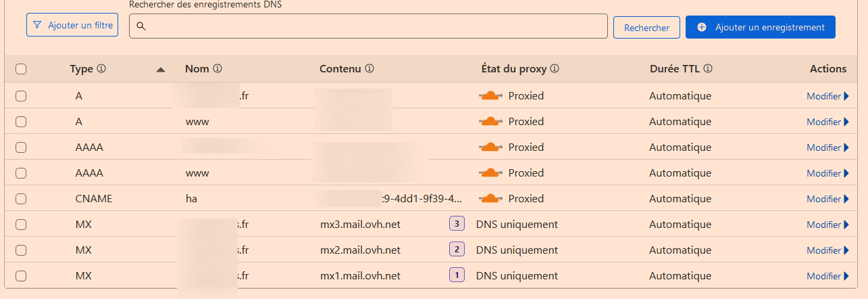
Task: Sort the table by Nom column header
Action: tap(198, 69)
